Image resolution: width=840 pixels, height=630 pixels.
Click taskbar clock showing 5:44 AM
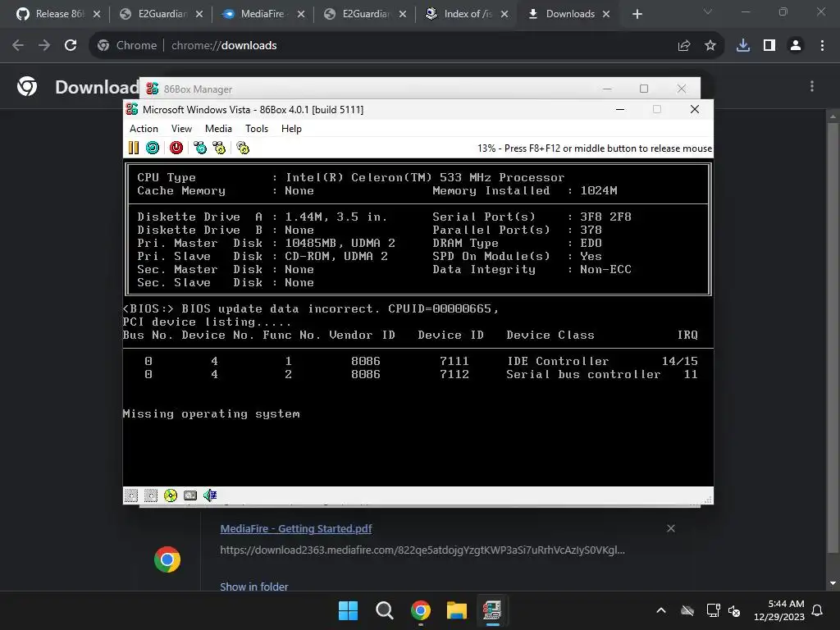tap(779, 610)
